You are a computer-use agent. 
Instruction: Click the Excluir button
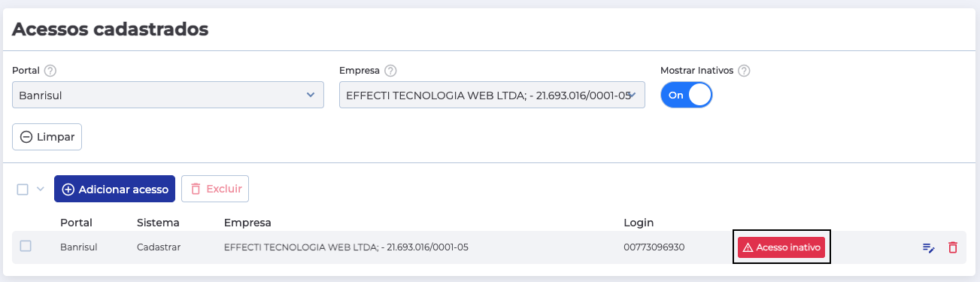tap(215, 190)
